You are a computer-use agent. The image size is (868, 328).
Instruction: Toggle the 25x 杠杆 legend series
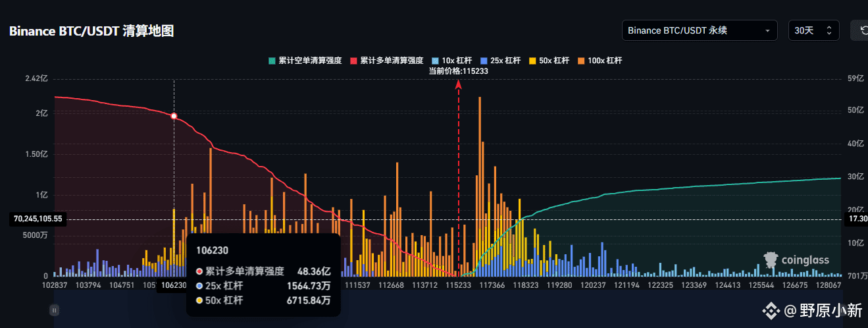click(502, 61)
